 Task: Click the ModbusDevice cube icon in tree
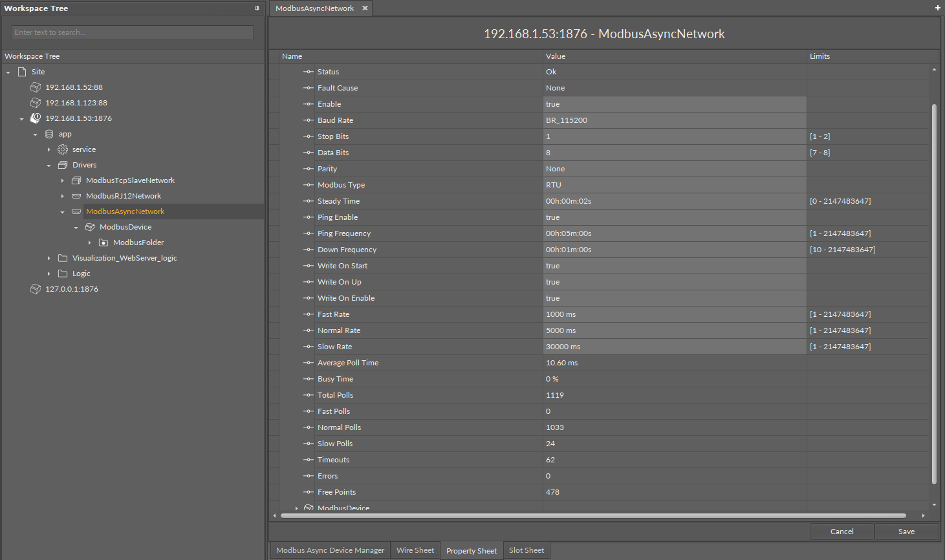[90, 227]
